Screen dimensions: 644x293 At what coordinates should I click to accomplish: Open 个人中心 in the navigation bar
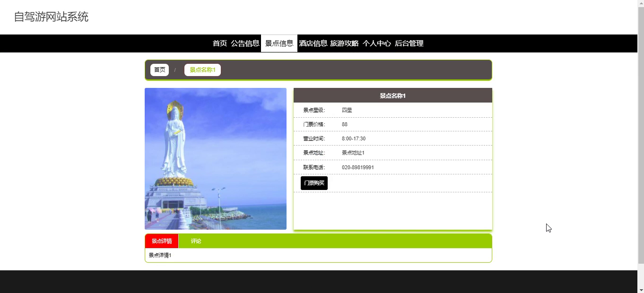pyautogui.click(x=377, y=43)
